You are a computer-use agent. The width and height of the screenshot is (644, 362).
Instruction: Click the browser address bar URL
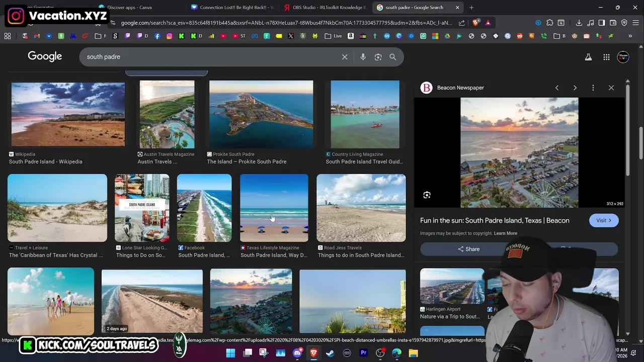tap(286, 23)
